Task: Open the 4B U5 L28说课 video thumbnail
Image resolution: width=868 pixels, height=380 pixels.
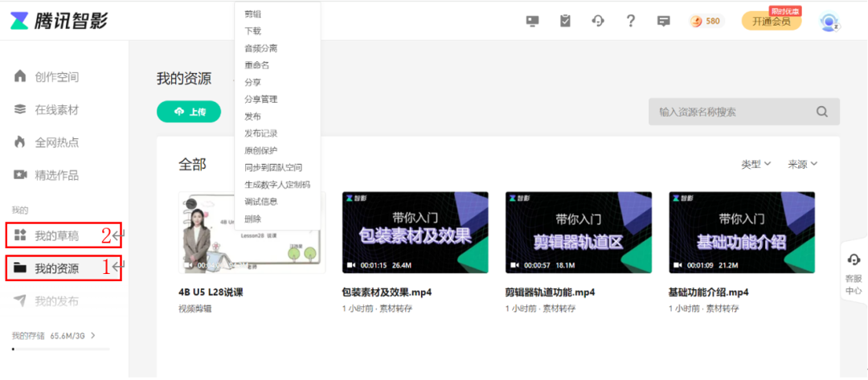Action: click(x=252, y=232)
